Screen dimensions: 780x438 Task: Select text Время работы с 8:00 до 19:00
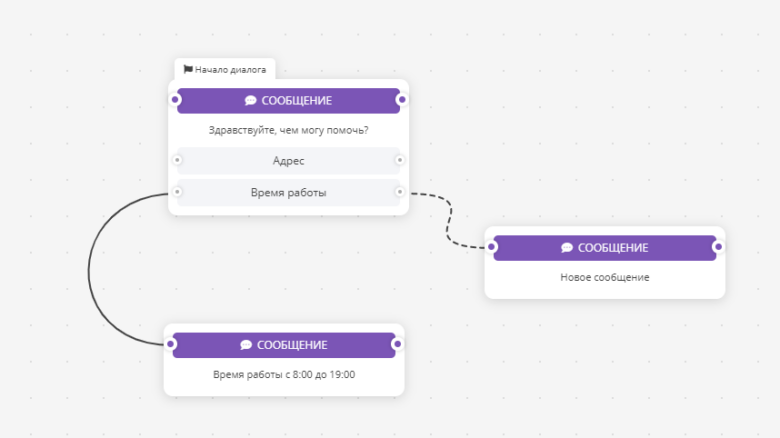(x=284, y=375)
